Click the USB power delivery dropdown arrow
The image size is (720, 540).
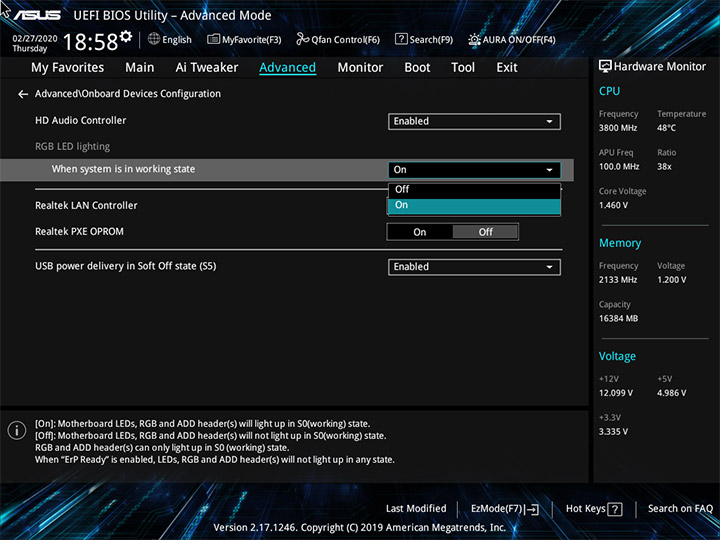(549, 267)
